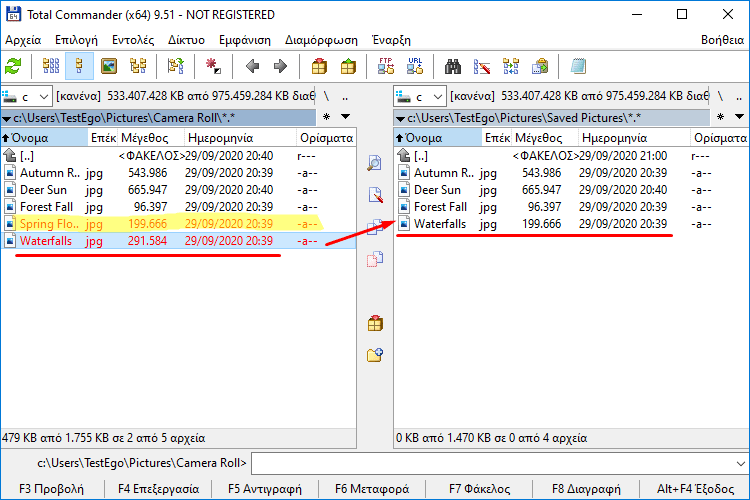Click the unpack files toolbar icon

tap(348, 66)
